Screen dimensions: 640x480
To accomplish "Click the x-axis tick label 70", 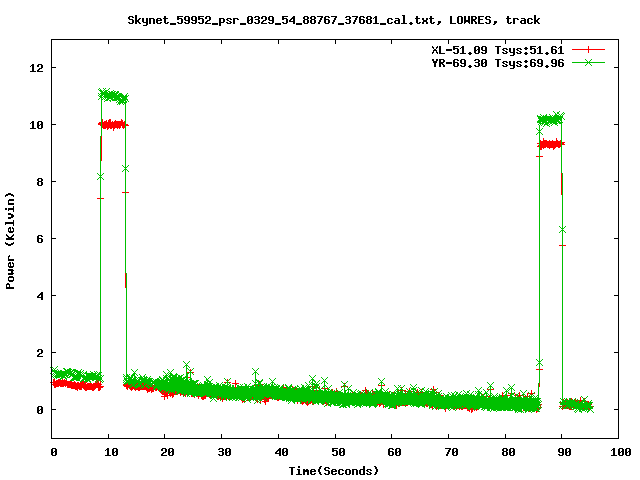I will pyautogui.click(x=451, y=452).
